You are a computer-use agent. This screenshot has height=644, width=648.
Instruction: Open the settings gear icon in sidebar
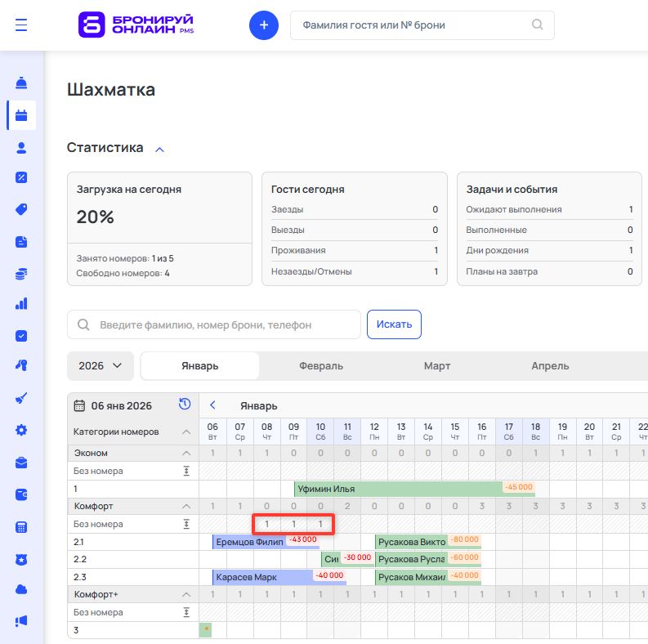click(x=21, y=430)
